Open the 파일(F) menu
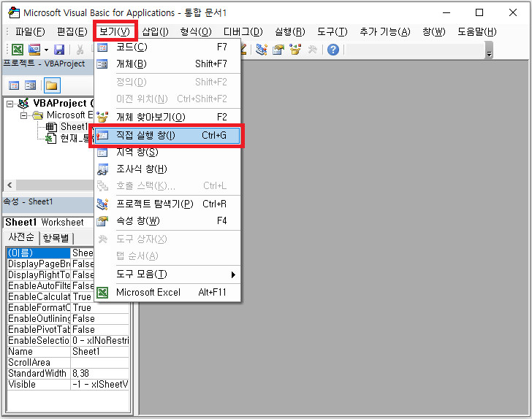The width and height of the screenshot is (532, 419). tap(30, 32)
